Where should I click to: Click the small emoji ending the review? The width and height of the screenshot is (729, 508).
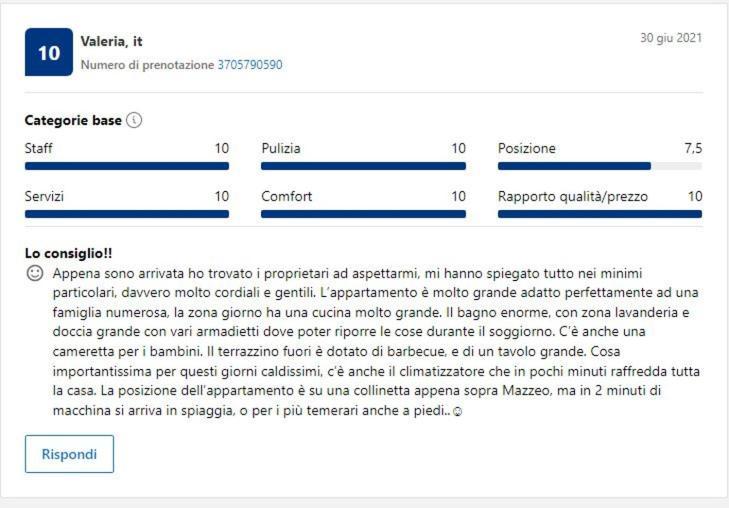(x=457, y=411)
